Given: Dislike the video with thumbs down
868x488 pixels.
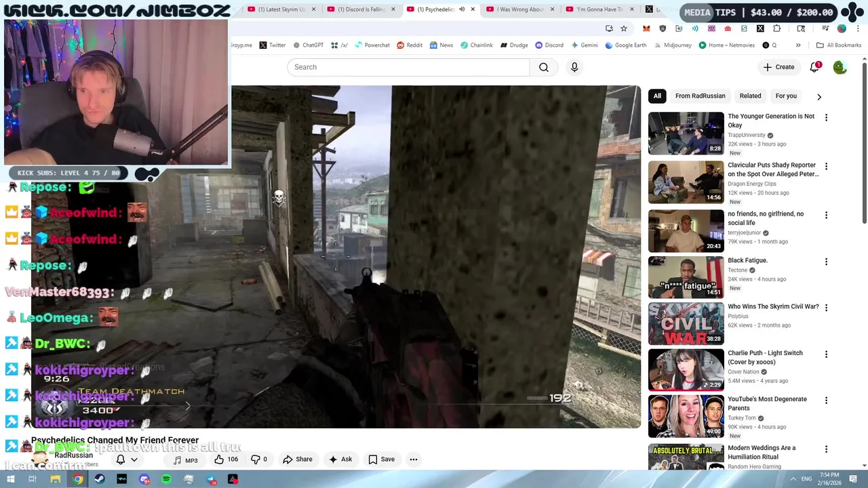Looking at the screenshot, I should pyautogui.click(x=259, y=460).
